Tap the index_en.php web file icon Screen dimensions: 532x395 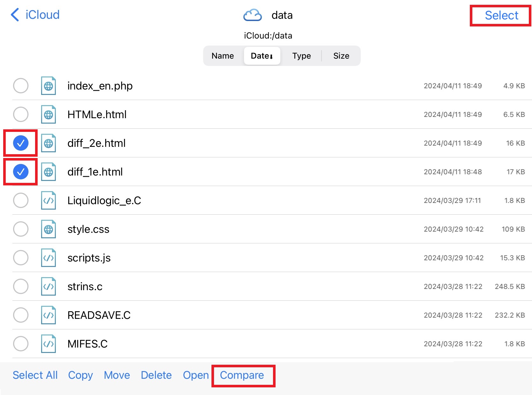tap(48, 86)
